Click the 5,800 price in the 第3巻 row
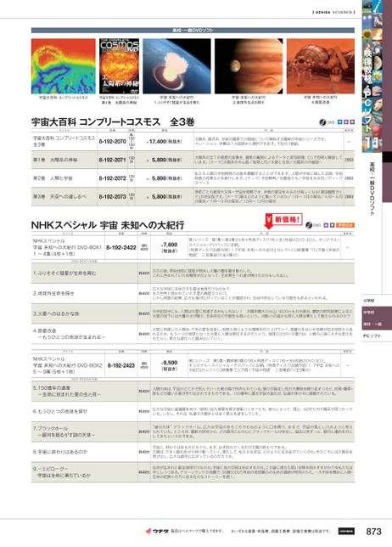 [x=166, y=197]
